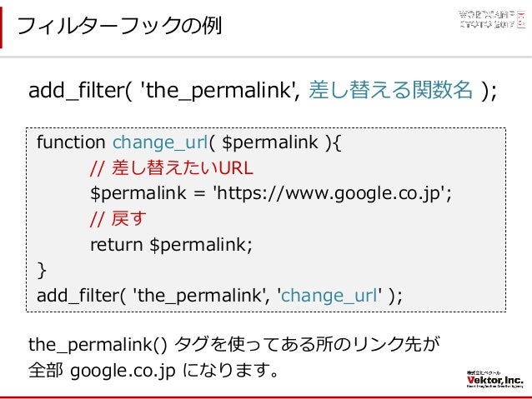Click 'the_permalink' in the top add_filter line
The image size is (532, 399).
(218, 91)
